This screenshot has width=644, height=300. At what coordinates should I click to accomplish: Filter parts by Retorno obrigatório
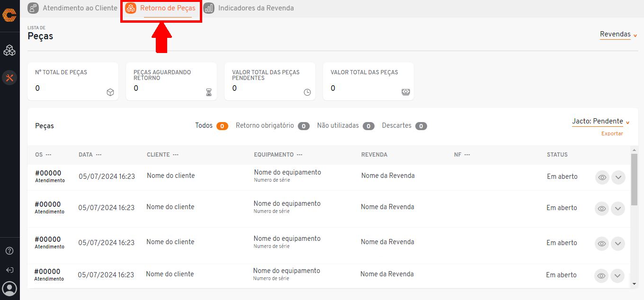pyautogui.click(x=273, y=126)
